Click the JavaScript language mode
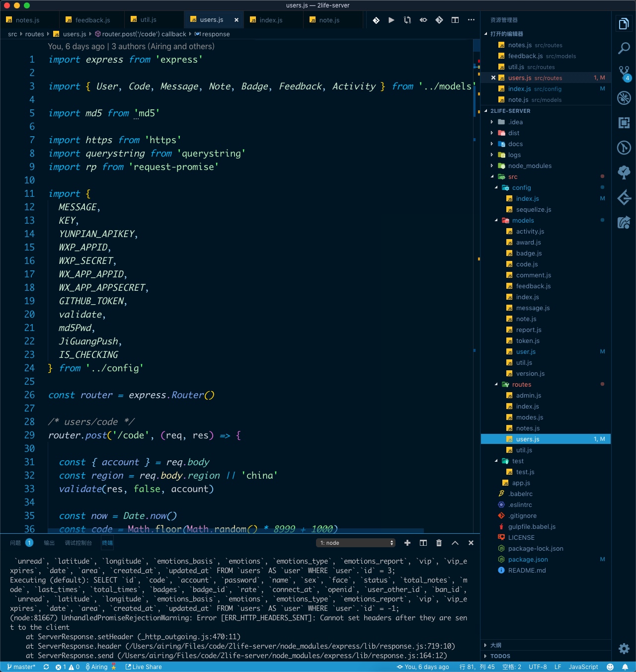Viewport: 636px width, 672px height. click(x=583, y=667)
